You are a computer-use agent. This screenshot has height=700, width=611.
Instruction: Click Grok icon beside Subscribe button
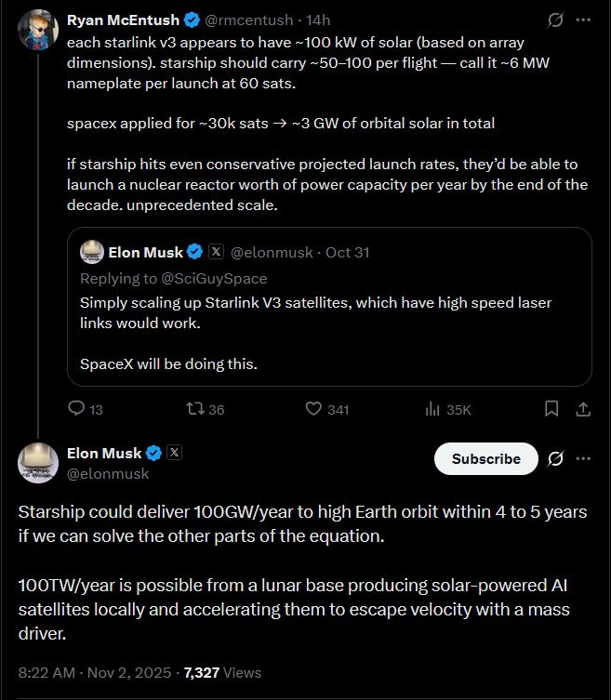click(x=556, y=458)
